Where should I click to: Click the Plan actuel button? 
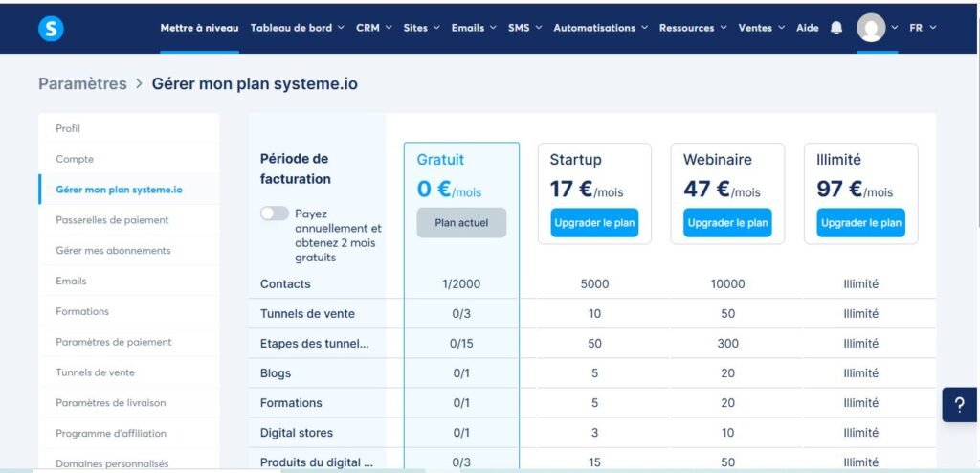461,223
